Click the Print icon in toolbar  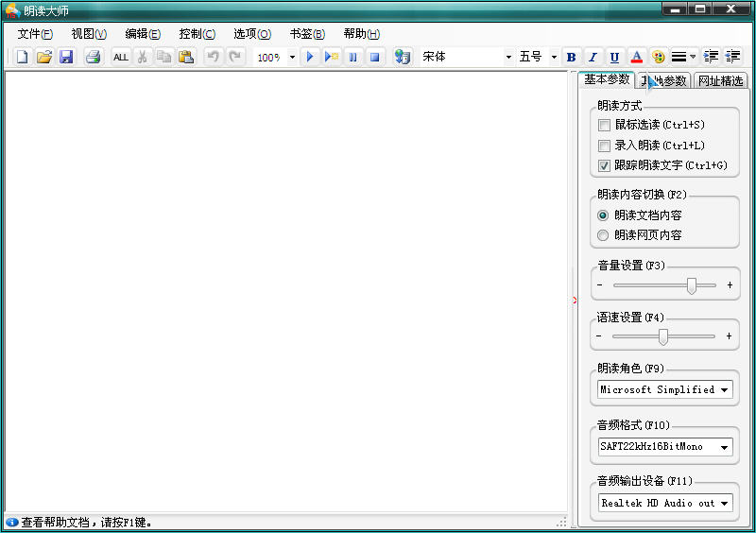[93, 57]
